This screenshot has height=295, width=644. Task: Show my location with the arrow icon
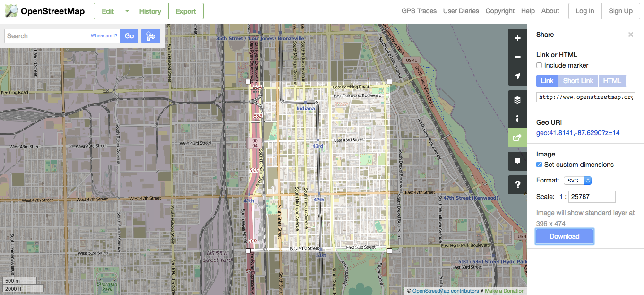(x=517, y=76)
